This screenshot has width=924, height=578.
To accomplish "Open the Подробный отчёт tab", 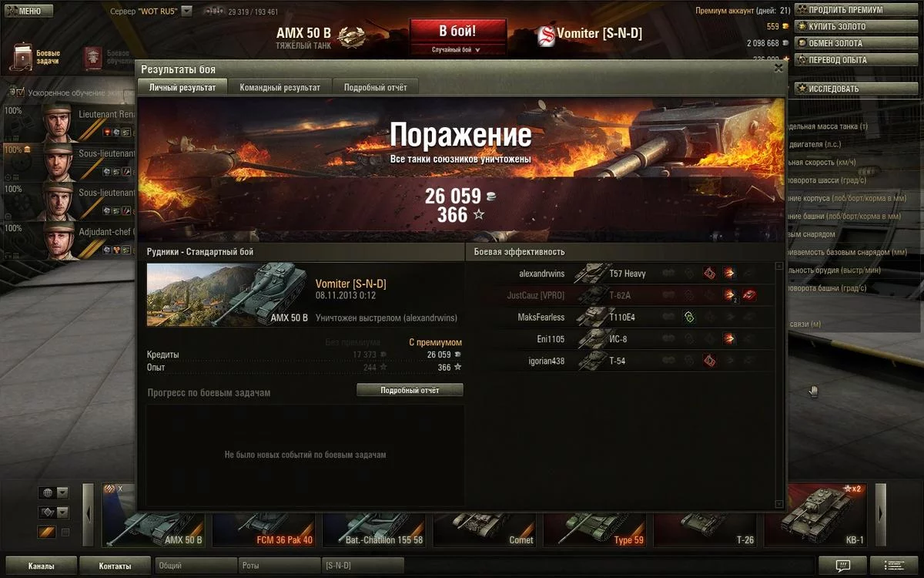I will click(x=375, y=87).
